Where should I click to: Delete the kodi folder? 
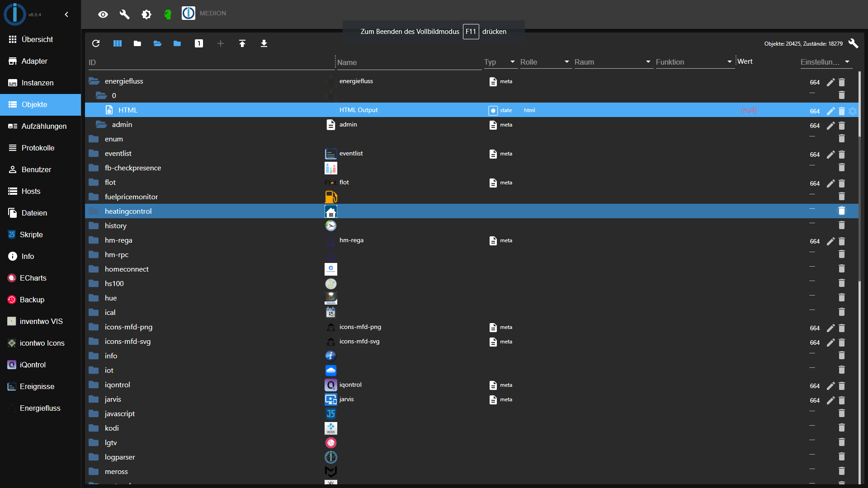click(x=842, y=427)
